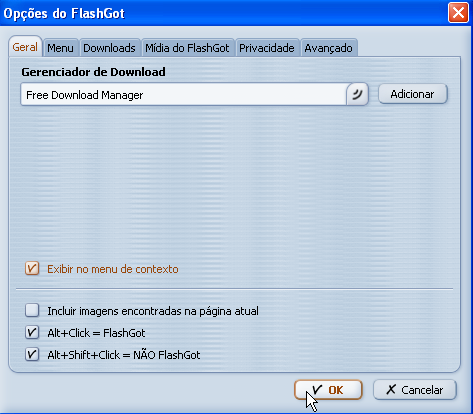Switch to the Menu tab
The width and height of the screenshot is (473, 414).
pyautogui.click(x=60, y=48)
